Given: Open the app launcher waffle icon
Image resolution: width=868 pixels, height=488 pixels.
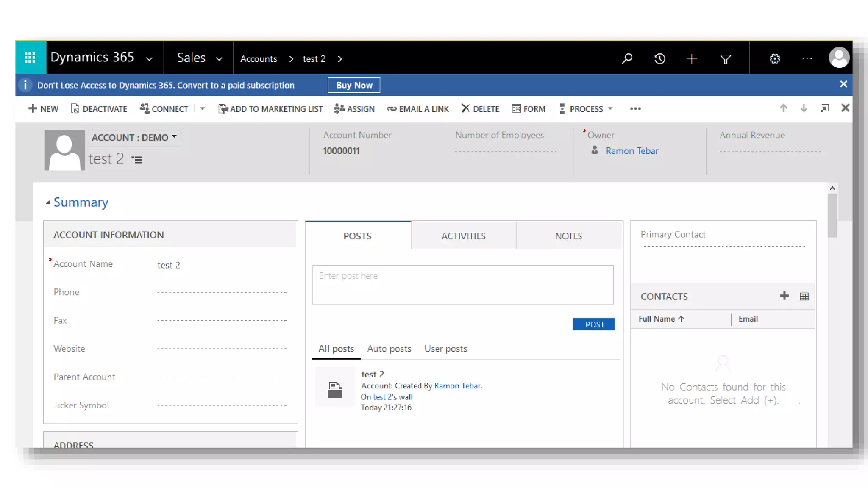Looking at the screenshot, I should [x=30, y=58].
